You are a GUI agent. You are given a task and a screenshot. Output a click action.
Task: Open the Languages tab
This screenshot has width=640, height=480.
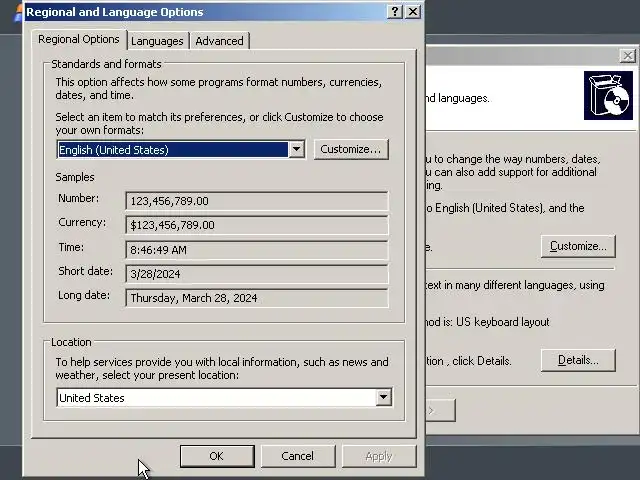(157, 41)
